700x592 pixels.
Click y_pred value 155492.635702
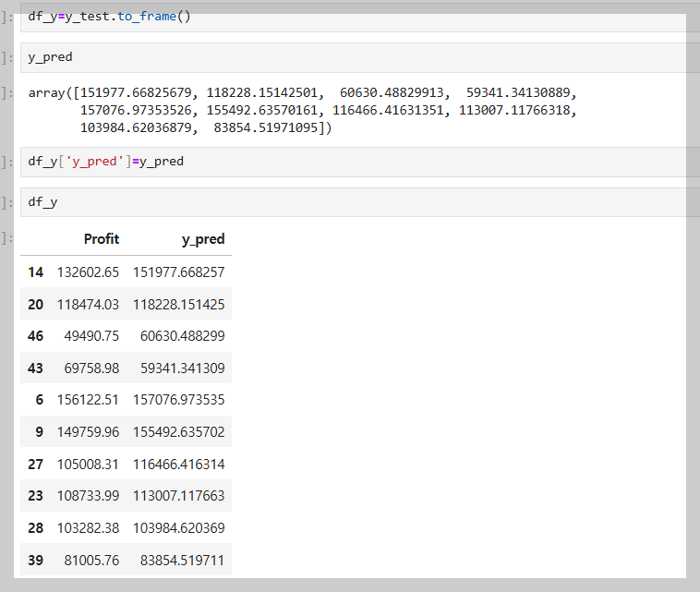click(178, 432)
